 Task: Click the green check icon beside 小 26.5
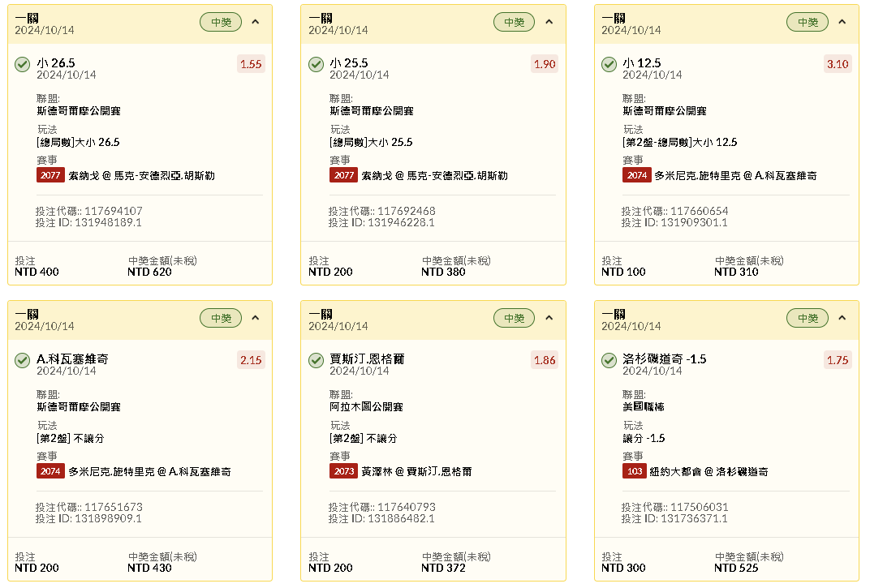(23, 64)
